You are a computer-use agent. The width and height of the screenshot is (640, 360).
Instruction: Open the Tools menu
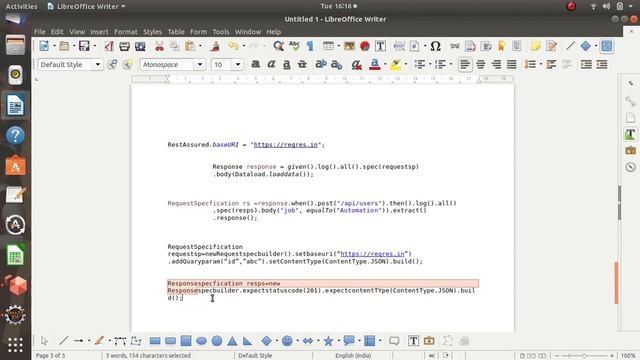pos(221,32)
